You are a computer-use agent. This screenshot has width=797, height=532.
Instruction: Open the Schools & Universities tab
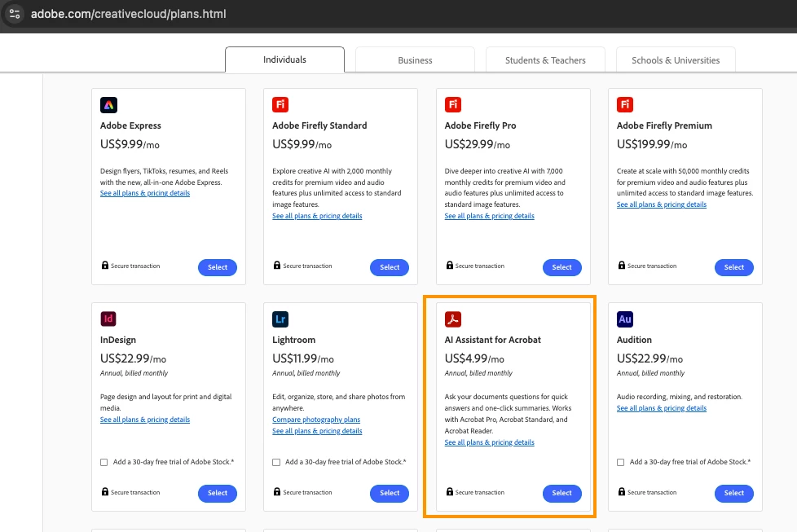(676, 60)
